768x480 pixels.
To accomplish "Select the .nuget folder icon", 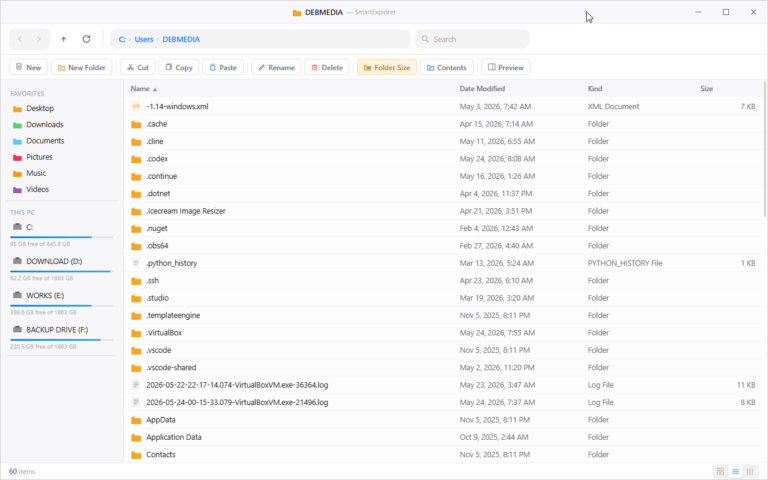I will pyautogui.click(x=136, y=229).
